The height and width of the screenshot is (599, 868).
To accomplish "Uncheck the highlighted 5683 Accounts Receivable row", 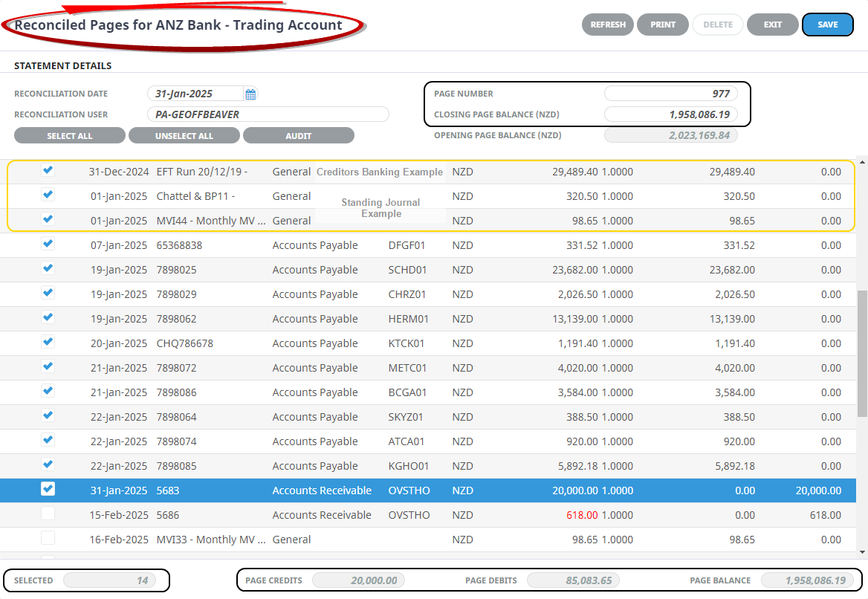I will 48,489.
